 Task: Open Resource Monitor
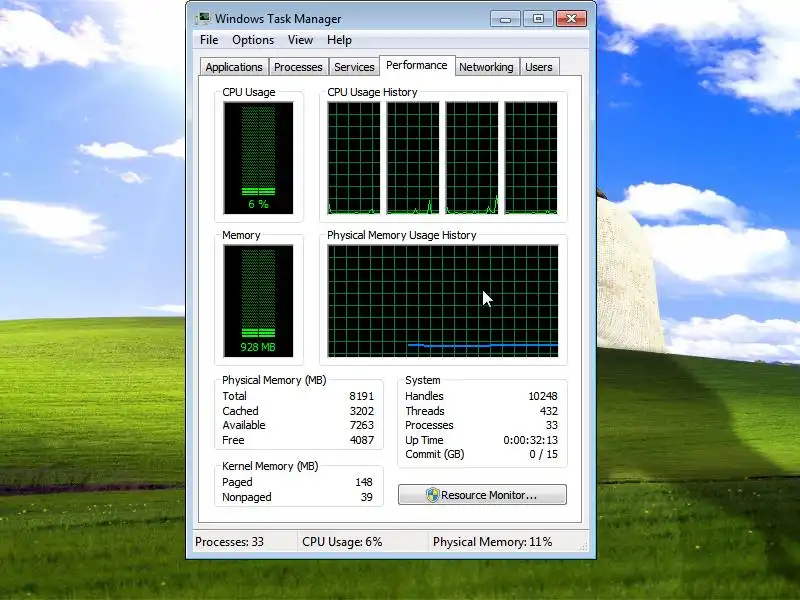click(482, 495)
